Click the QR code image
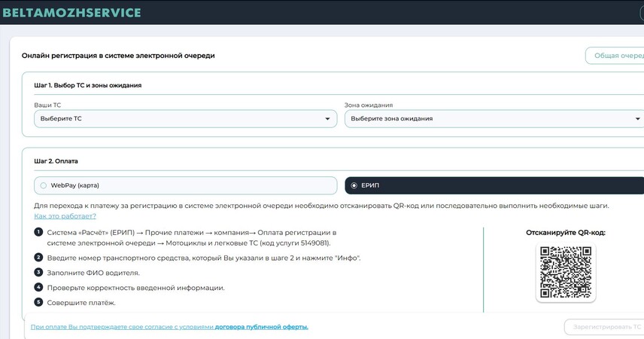This screenshot has height=339, width=644. coord(566,271)
